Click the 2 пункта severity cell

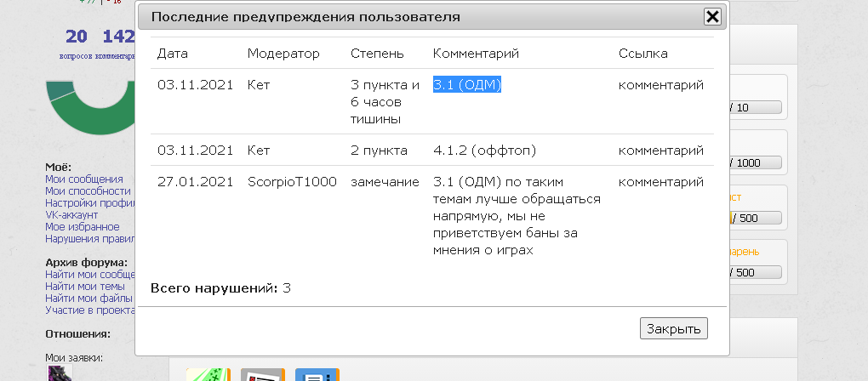click(379, 151)
